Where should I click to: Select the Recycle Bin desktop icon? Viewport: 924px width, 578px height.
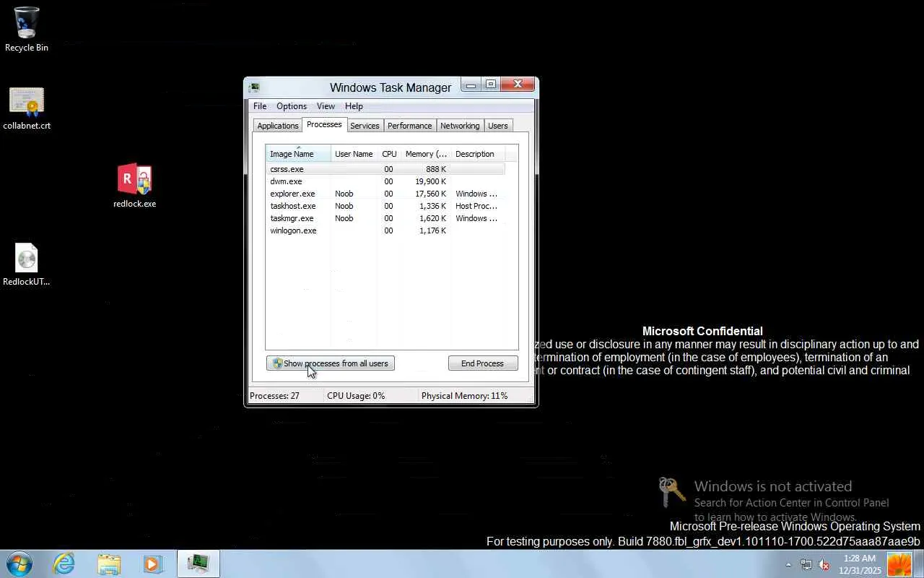click(27, 30)
